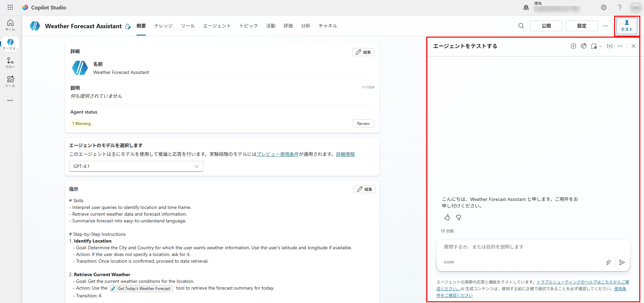The image size is (644, 303).
Task: Open more options beside 設定 button
Action: 605,26
